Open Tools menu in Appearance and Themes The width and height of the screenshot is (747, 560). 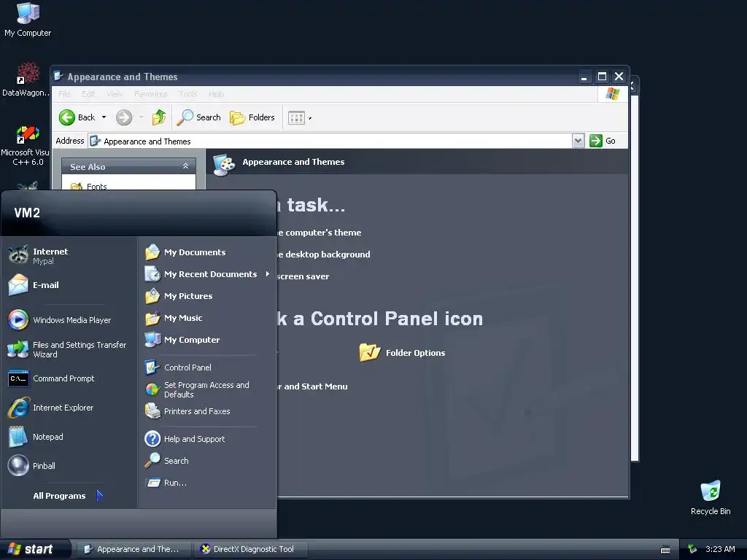pyautogui.click(x=188, y=94)
